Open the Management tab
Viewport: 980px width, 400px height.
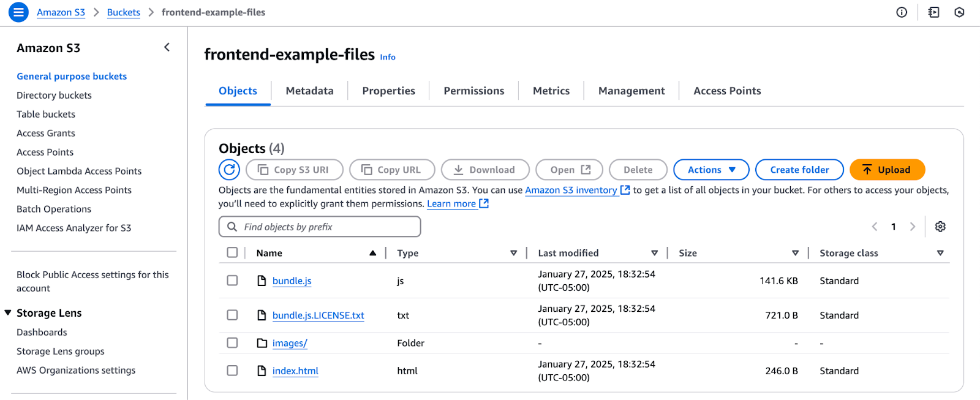631,91
